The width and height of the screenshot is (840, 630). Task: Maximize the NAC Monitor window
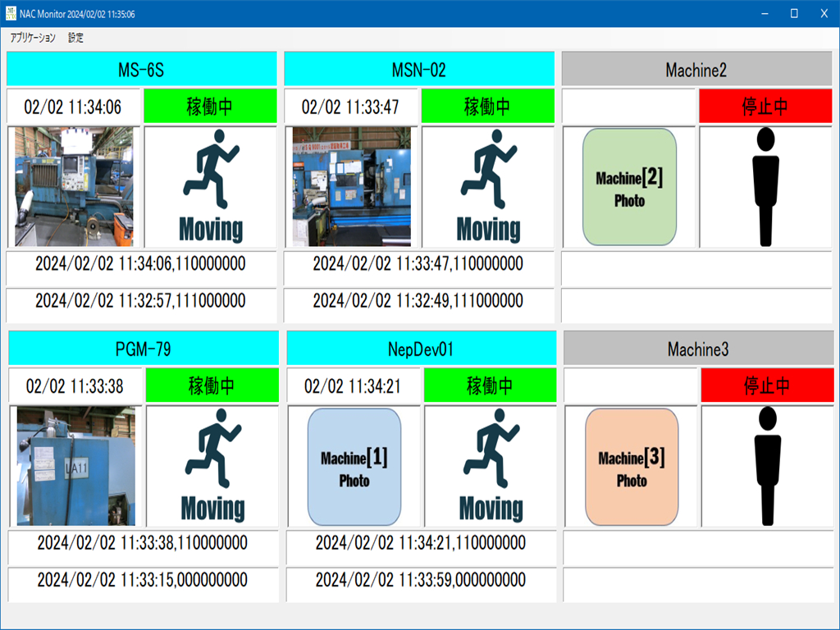click(x=794, y=14)
